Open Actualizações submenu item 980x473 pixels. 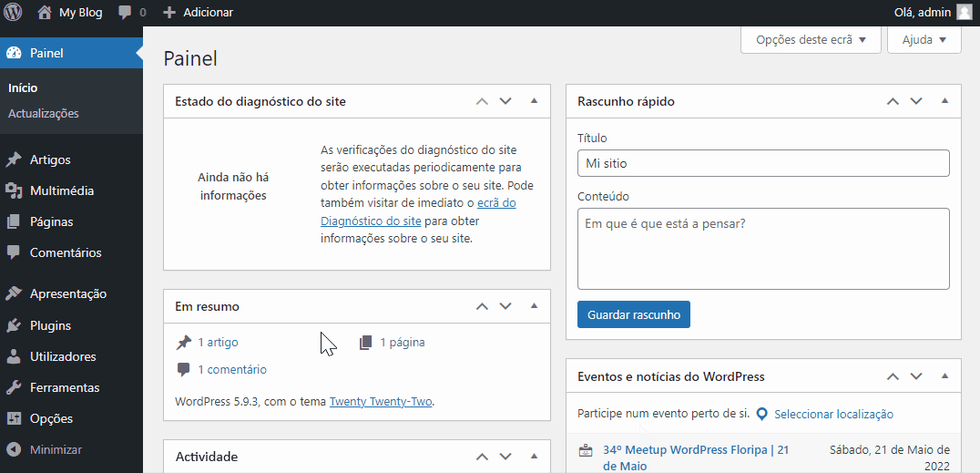44,114
